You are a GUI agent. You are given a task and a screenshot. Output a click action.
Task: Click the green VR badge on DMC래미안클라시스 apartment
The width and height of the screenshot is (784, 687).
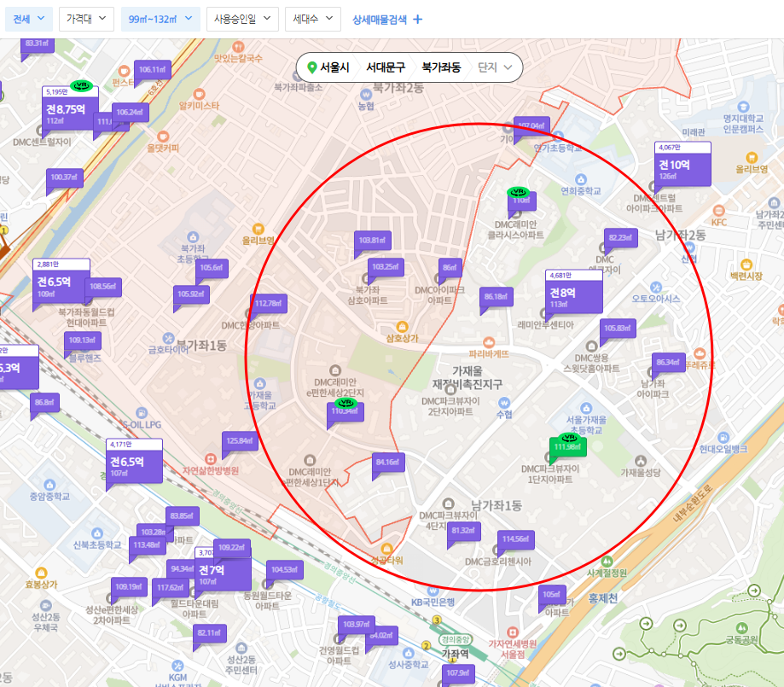518,192
